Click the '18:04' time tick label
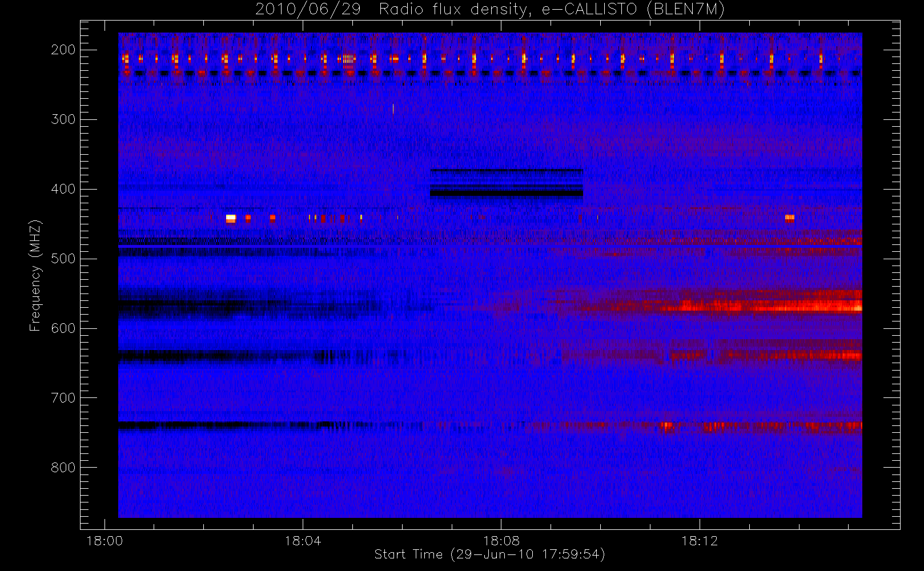The width and height of the screenshot is (924, 571). coord(303,541)
